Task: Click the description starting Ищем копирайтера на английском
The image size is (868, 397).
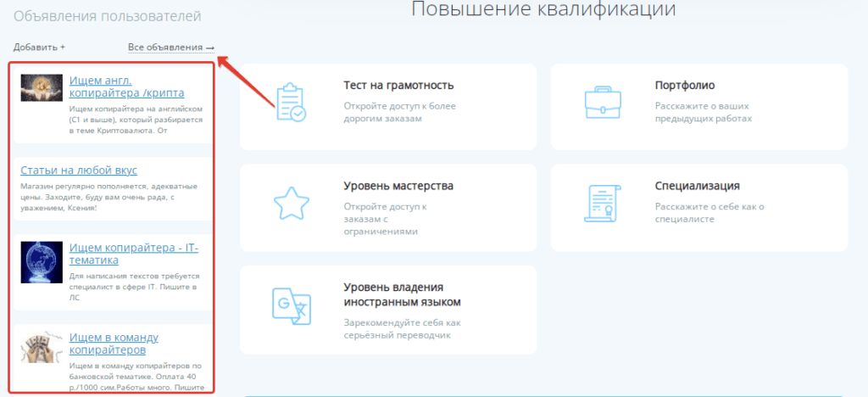Action: pyautogui.click(x=136, y=120)
